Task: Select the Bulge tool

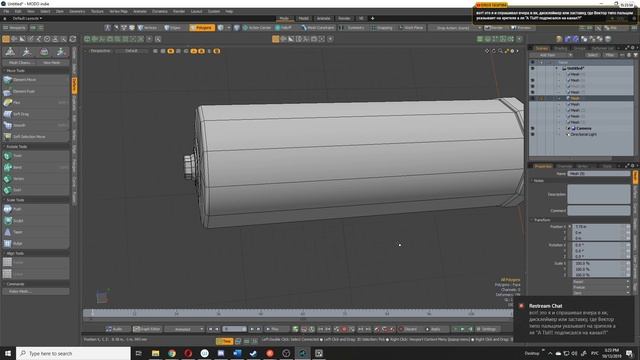Action: click(x=36, y=244)
